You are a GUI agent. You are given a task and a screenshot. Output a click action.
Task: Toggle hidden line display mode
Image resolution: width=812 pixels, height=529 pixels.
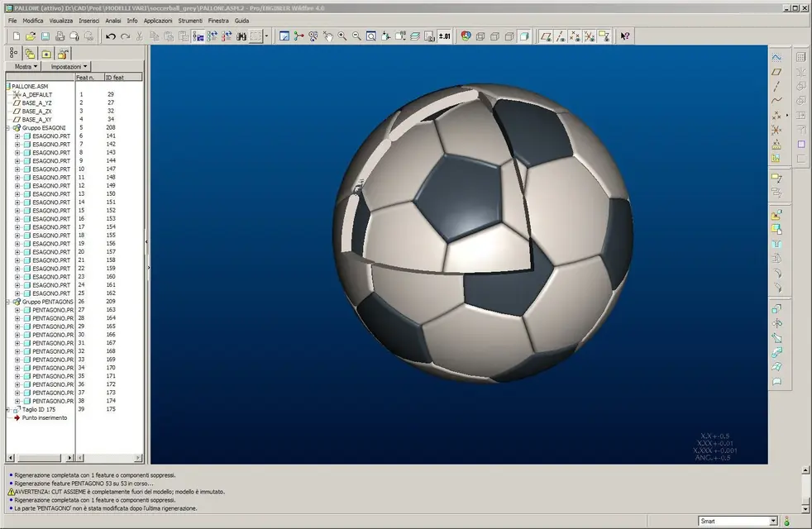[494, 36]
